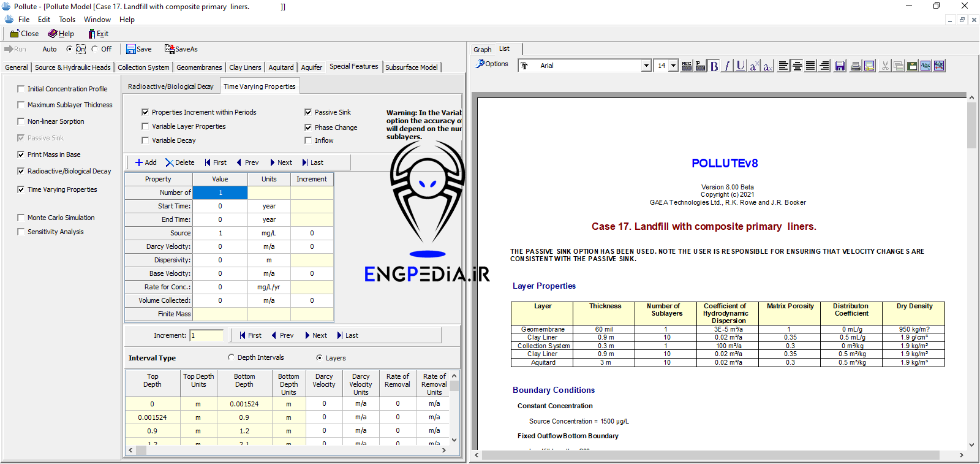This screenshot has width=980, height=464.
Task: Select the Number of value cell
Action: click(220, 192)
